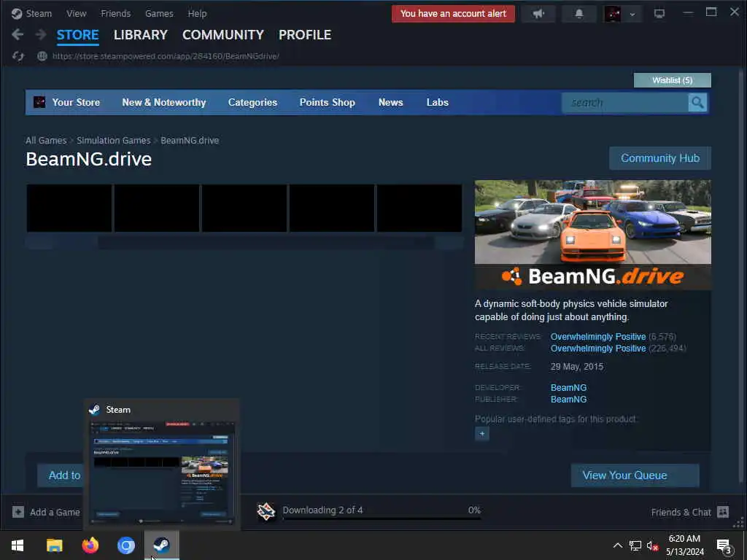Image resolution: width=747 pixels, height=560 pixels.
Task: Reload the store page
Action: (18, 56)
